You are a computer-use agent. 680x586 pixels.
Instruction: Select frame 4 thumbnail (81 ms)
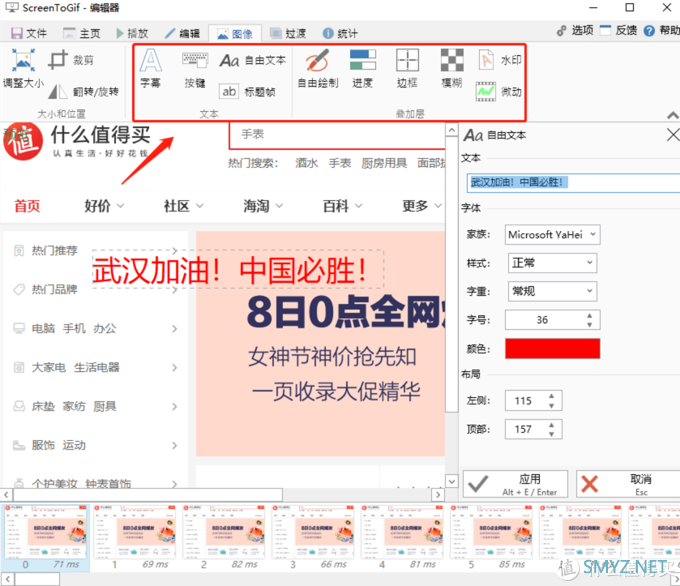coord(402,537)
